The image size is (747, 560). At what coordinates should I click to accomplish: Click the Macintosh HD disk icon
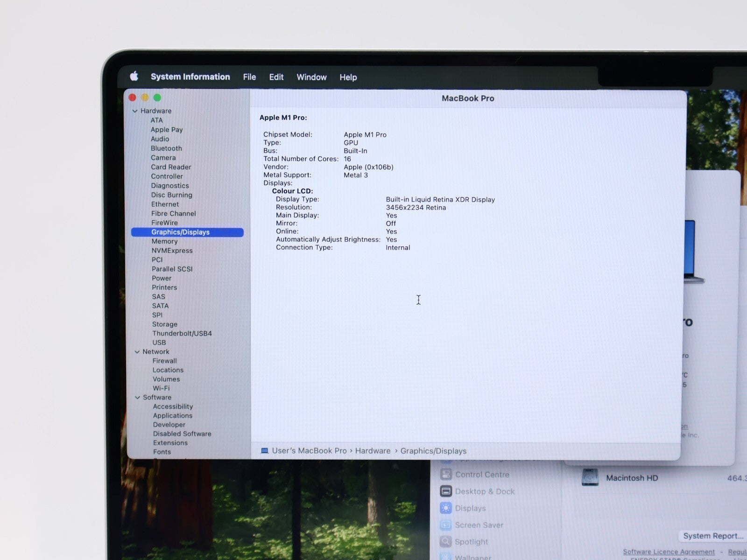tap(590, 477)
